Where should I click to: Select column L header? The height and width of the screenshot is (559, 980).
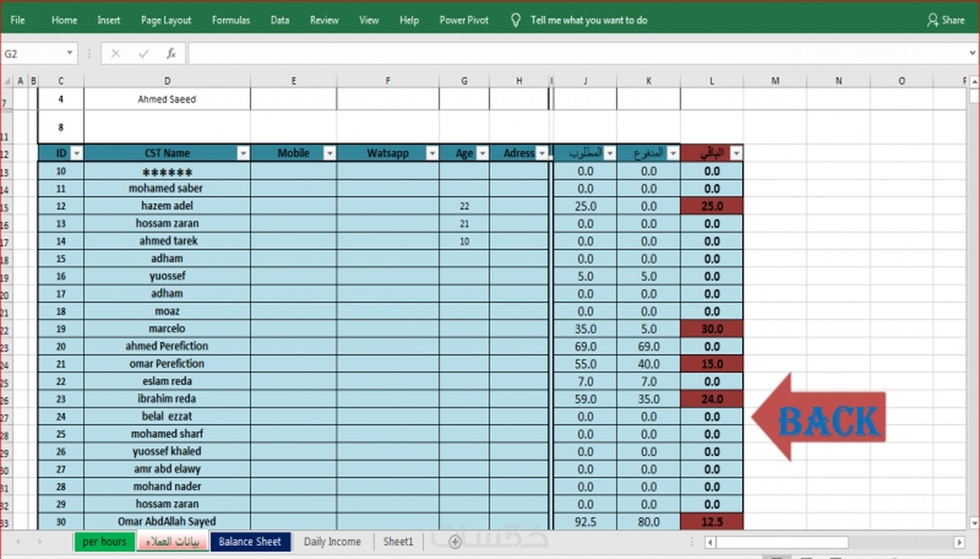click(712, 81)
